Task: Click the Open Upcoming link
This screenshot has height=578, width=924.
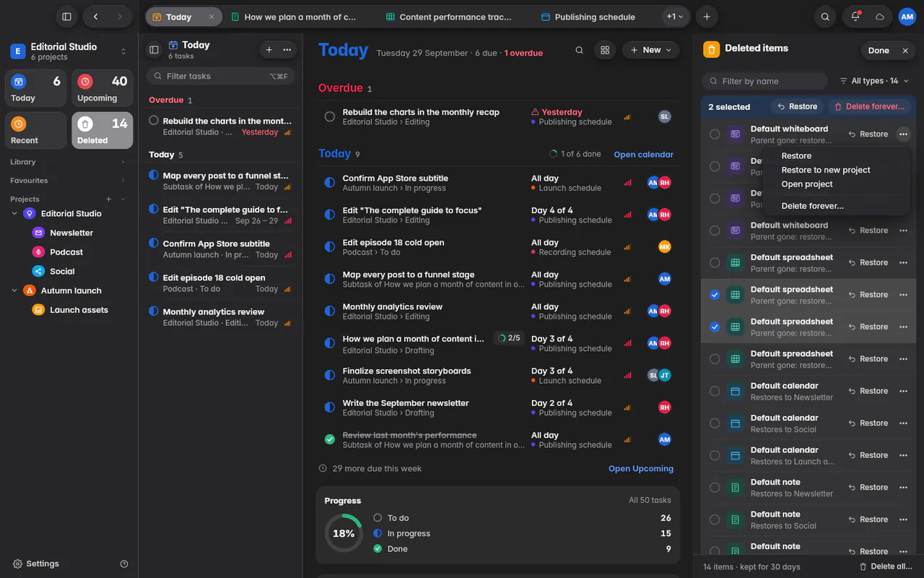Action: [641, 468]
